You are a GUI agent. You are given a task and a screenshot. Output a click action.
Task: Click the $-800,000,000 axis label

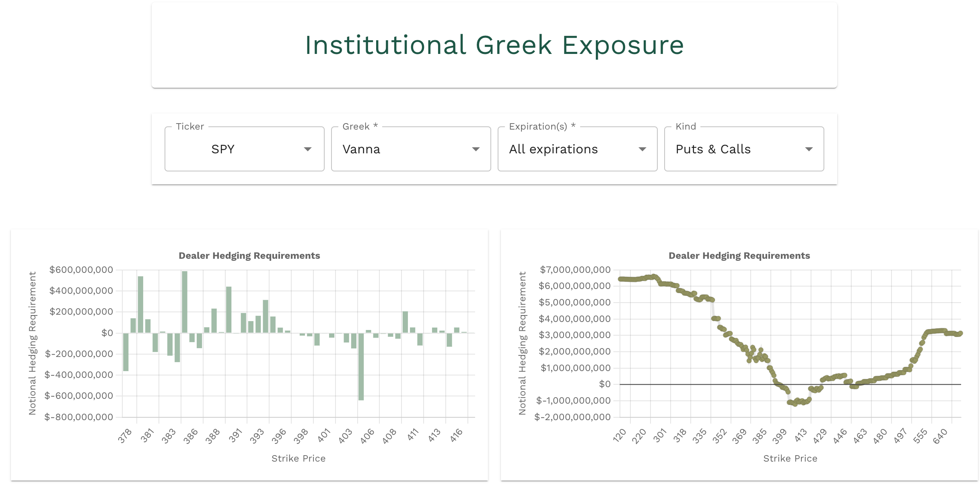(79, 417)
